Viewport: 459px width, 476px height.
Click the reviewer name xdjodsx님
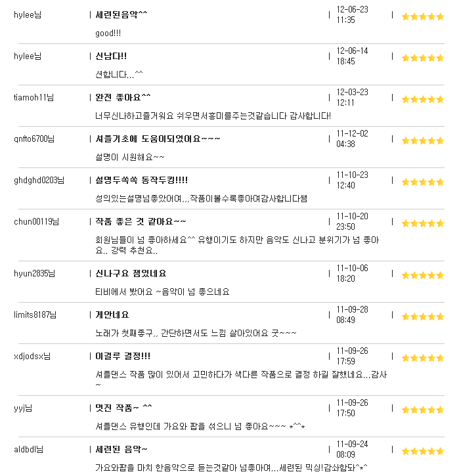click(x=32, y=356)
